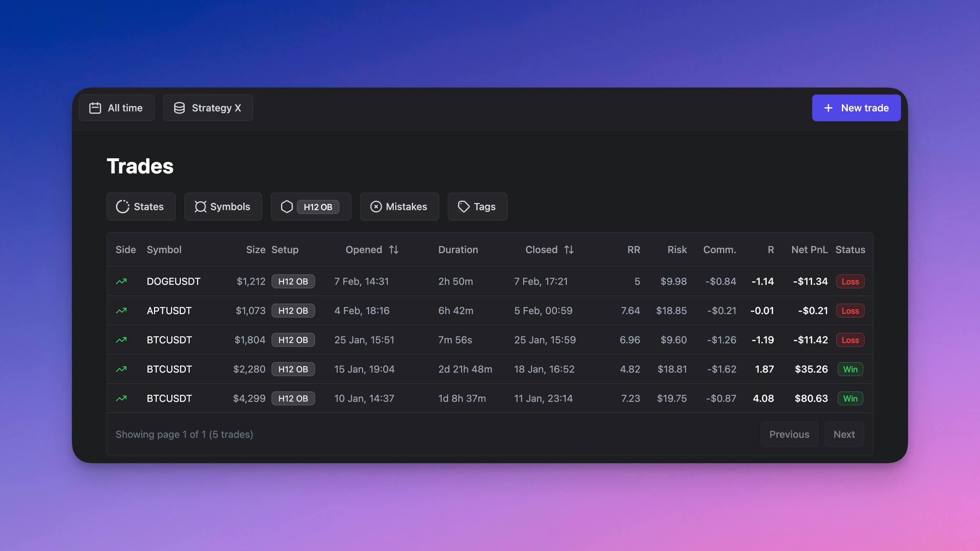Click the Closed column header label
This screenshot has width=980, height=551.
tap(541, 250)
